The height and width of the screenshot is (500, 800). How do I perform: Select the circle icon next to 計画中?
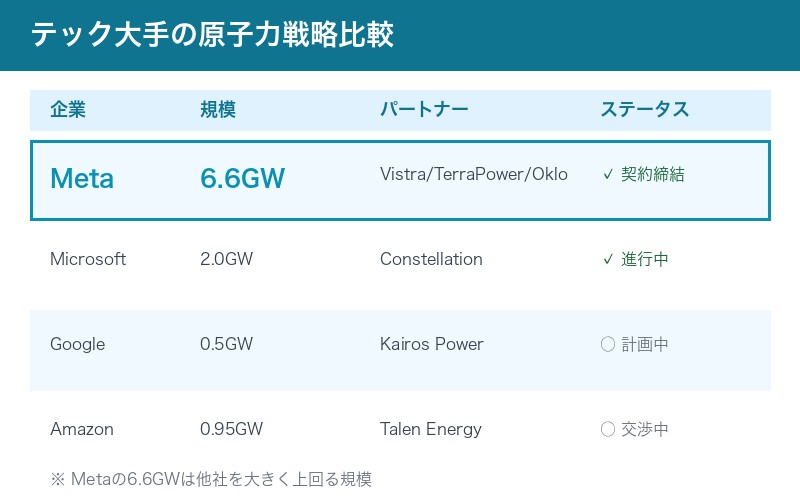click(607, 344)
